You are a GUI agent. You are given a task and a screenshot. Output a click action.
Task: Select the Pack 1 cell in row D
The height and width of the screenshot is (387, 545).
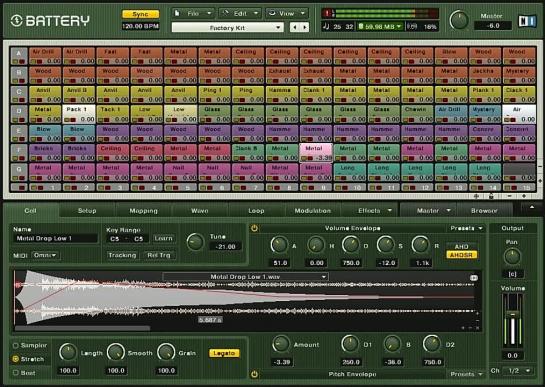[x=79, y=114]
